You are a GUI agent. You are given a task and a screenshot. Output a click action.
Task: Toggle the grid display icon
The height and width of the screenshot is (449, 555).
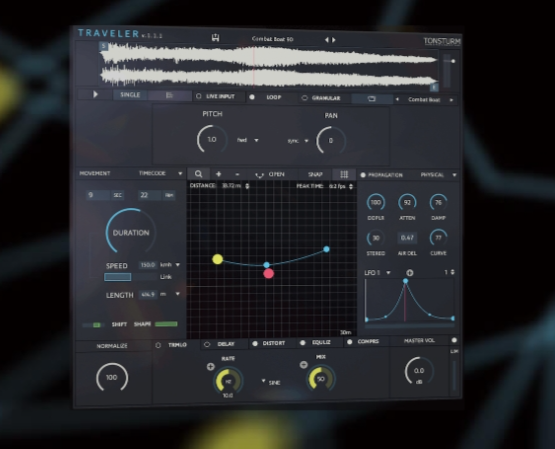tap(344, 174)
